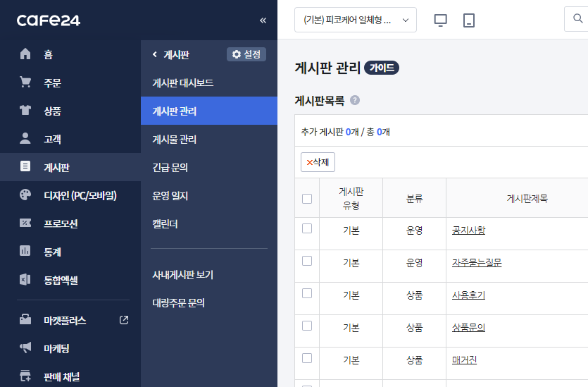Check the 자주묻는질문 row checkbox

point(307,261)
